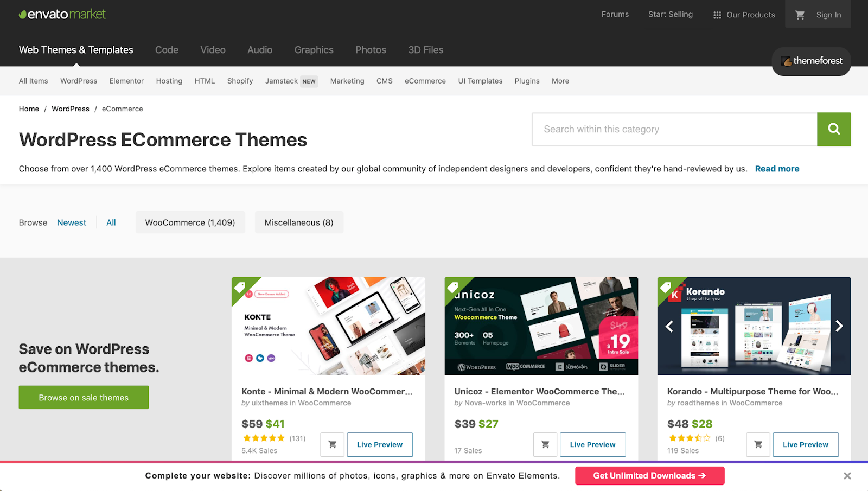Viewport: 868px width, 491px height.
Task: Click the green search magnifier button
Action: [834, 129]
